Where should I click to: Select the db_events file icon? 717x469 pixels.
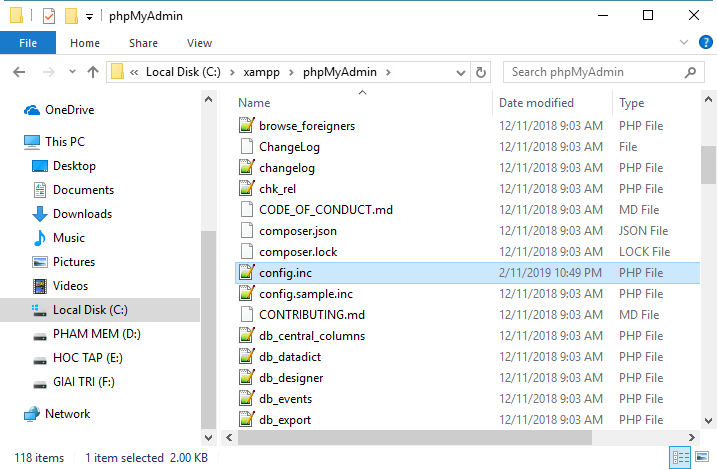[246, 399]
